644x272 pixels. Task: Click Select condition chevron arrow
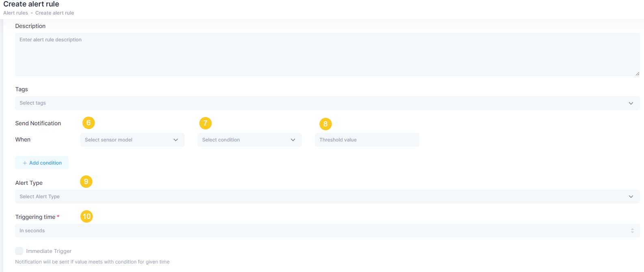tap(293, 140)
